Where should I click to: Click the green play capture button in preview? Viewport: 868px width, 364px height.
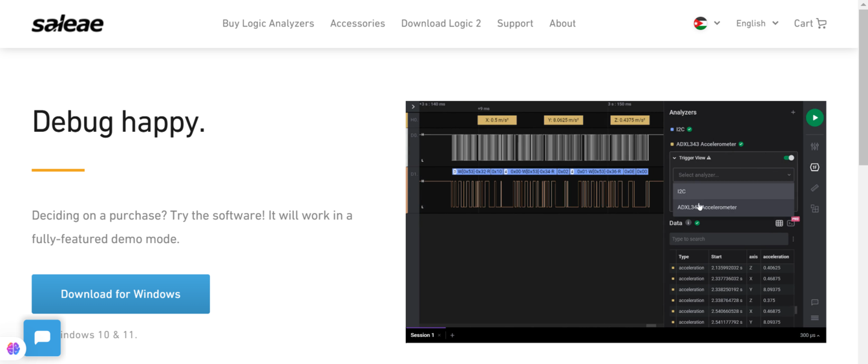[x=814, y=118]
